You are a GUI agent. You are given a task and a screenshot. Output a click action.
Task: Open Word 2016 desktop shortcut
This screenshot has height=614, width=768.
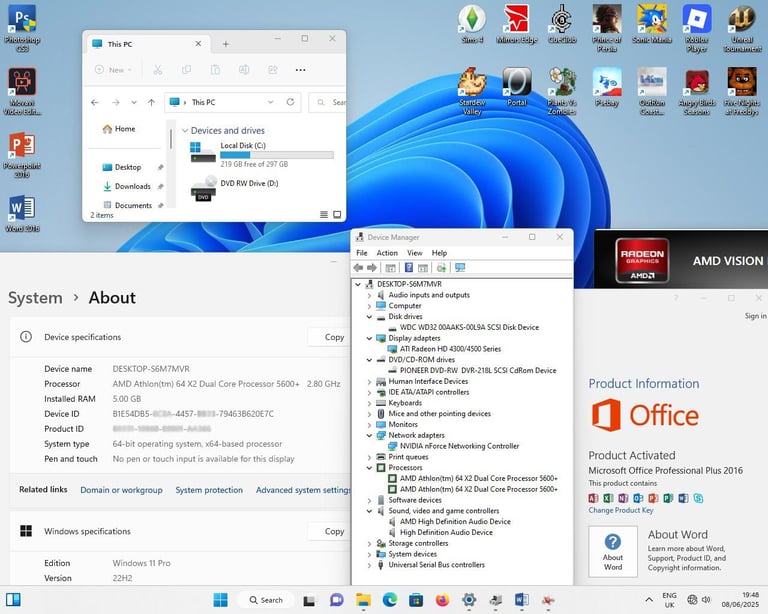(x=22, y=213)
